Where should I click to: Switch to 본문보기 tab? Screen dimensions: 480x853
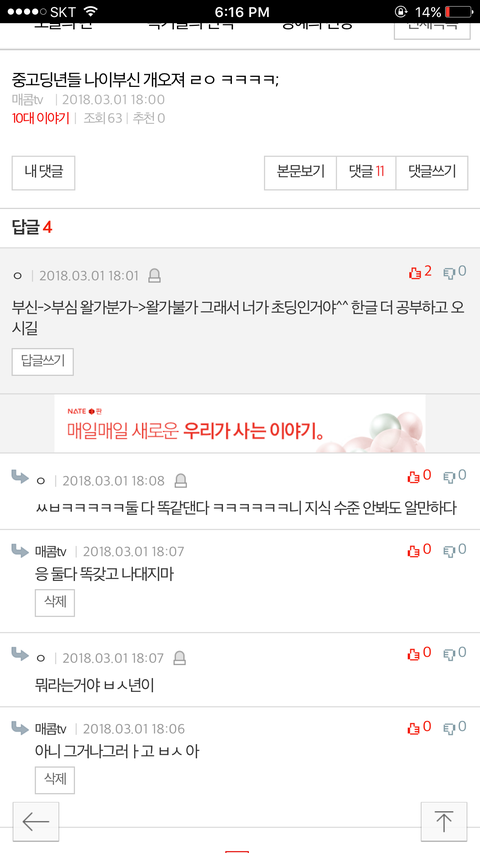pos(300,173)
